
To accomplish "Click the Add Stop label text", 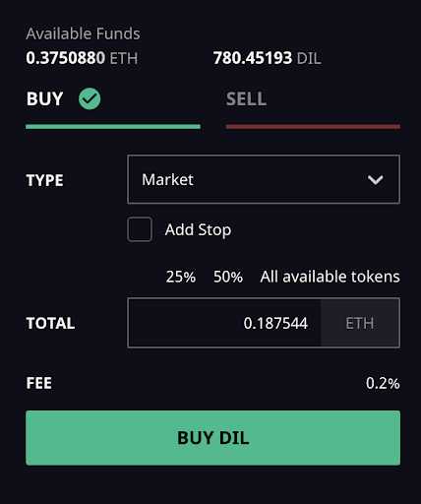I will tap(198, 229).
